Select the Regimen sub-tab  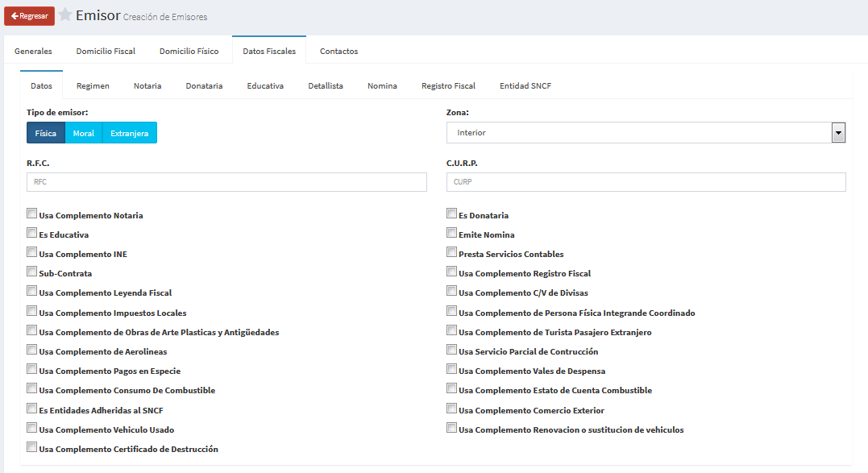click(x=93, y=85)
